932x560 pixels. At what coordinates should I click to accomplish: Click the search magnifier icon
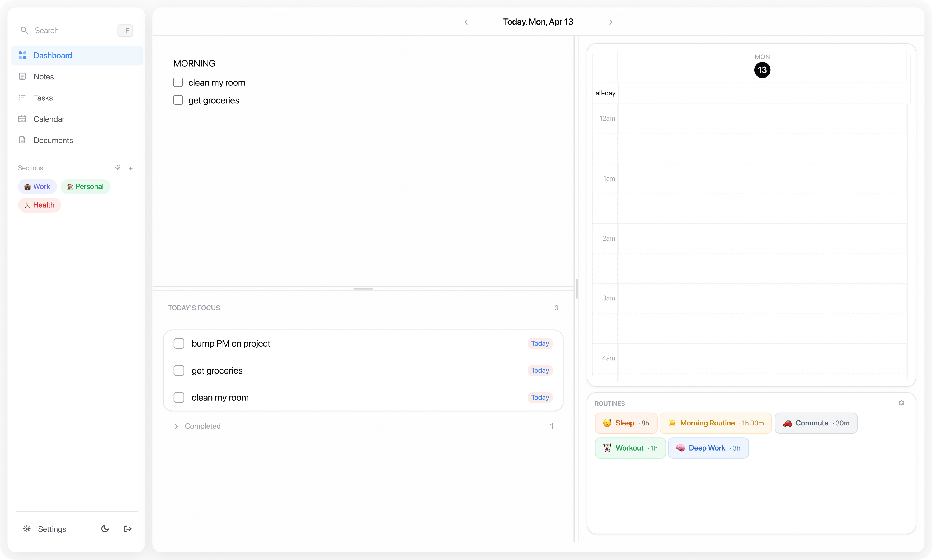24,31
